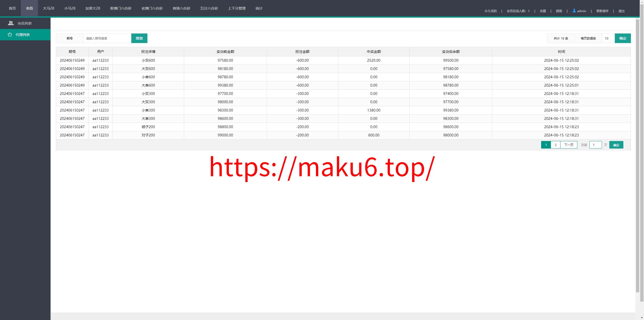Image resolution: width=644 pixels, height=320 pixels.
Task: Click the 99500.00 balance cell
Action: point(451,60)
